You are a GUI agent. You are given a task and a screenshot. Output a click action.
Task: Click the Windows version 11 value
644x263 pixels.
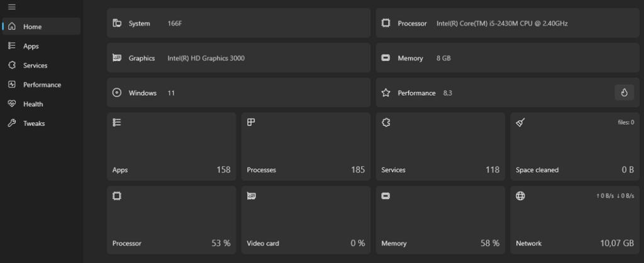tap(171, 93)
